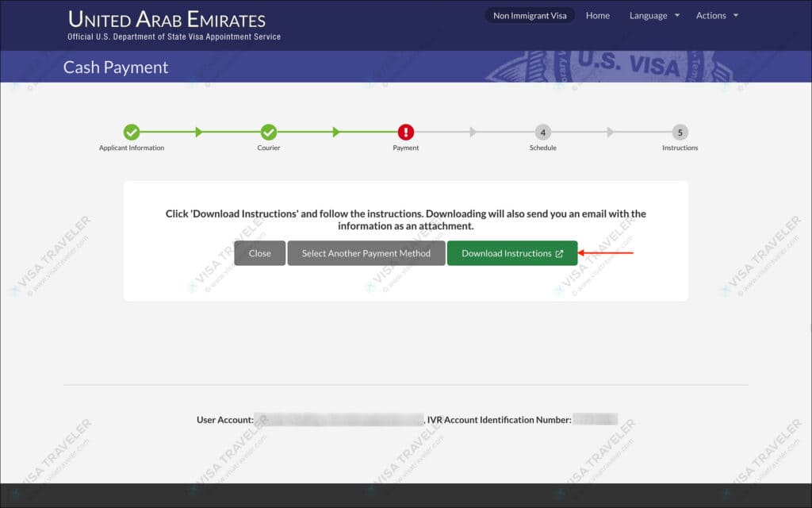Image resolution: width=812 pixels, height=508 pixels.
Task: Click the 'Payment' step label
Action: (x=405, y=148)
